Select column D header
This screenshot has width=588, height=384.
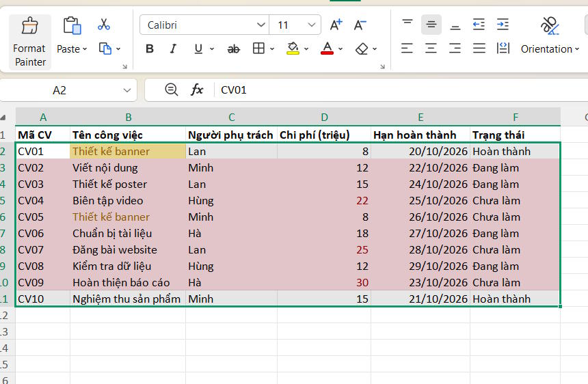tap(324, 118)
